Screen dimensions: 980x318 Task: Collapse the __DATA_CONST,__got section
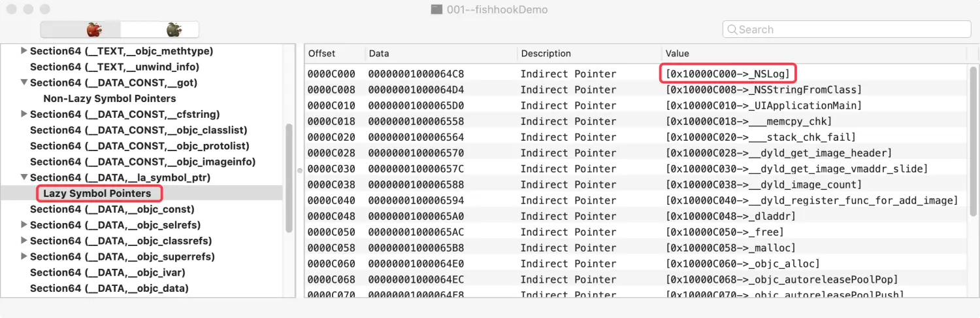coord(24,82)
